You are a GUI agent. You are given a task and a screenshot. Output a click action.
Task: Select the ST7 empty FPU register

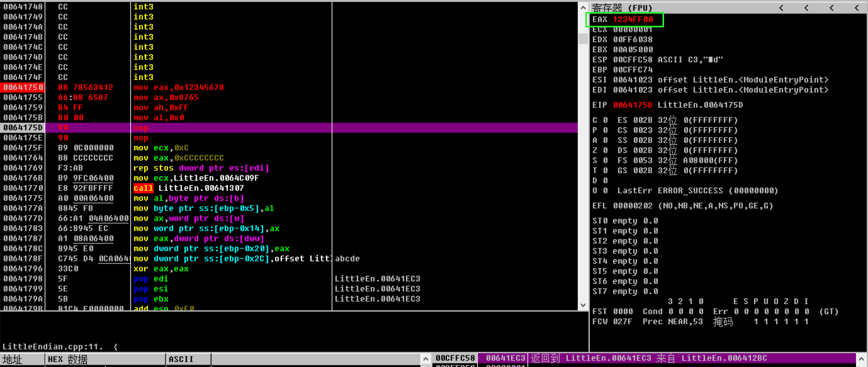(x=625, y=291)
